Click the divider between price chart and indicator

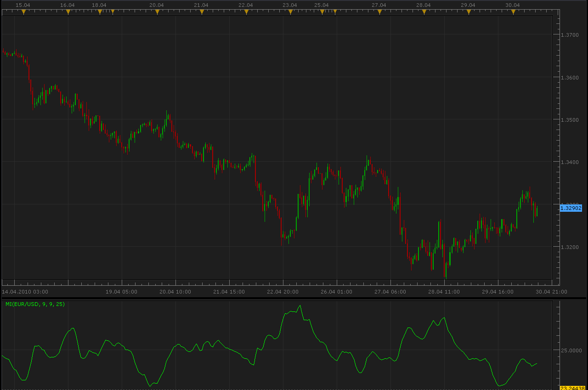point(294,298)
